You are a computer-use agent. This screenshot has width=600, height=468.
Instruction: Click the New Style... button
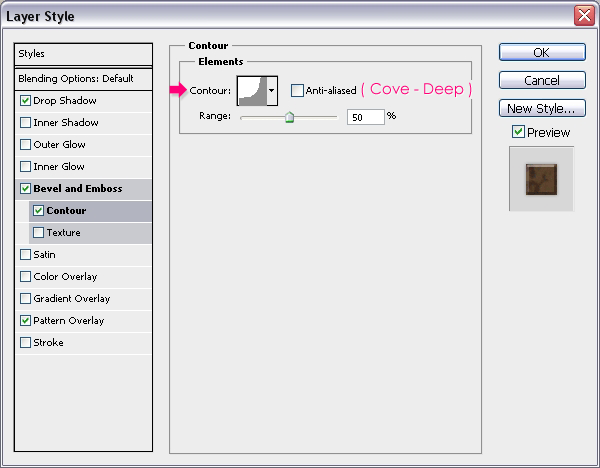click(x=541, y=108)
